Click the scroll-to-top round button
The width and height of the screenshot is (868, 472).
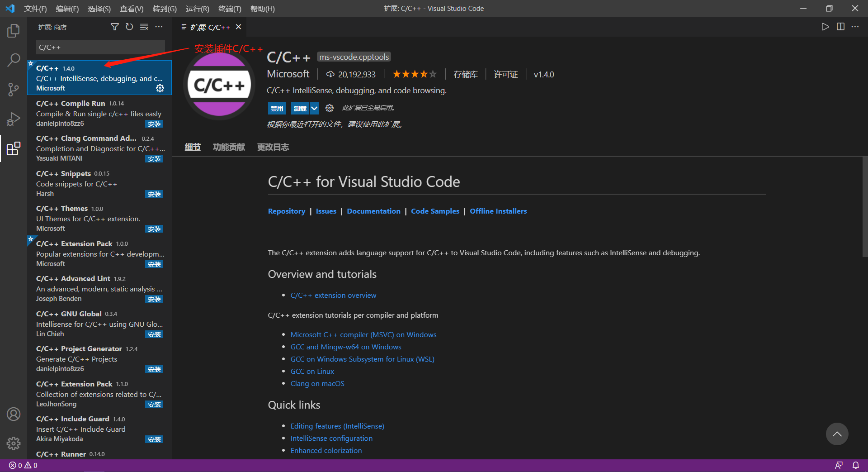tap(837, 434)
